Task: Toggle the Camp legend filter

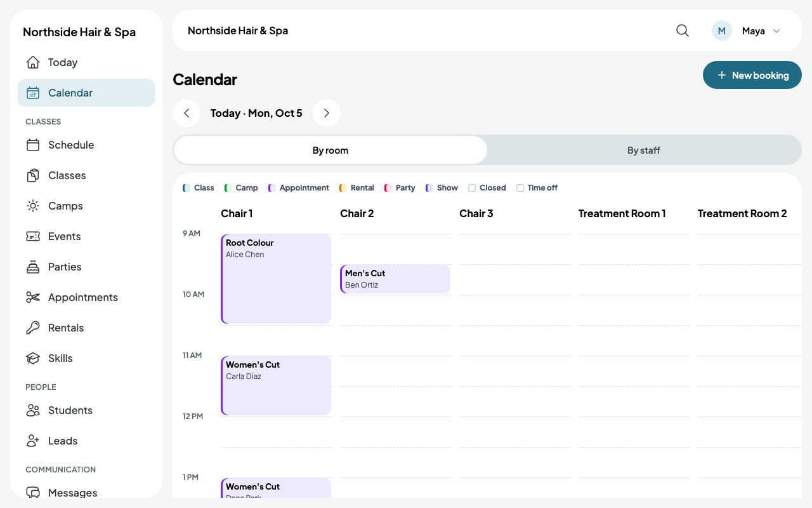Action: pyautogui.click(x=241, y=188)
